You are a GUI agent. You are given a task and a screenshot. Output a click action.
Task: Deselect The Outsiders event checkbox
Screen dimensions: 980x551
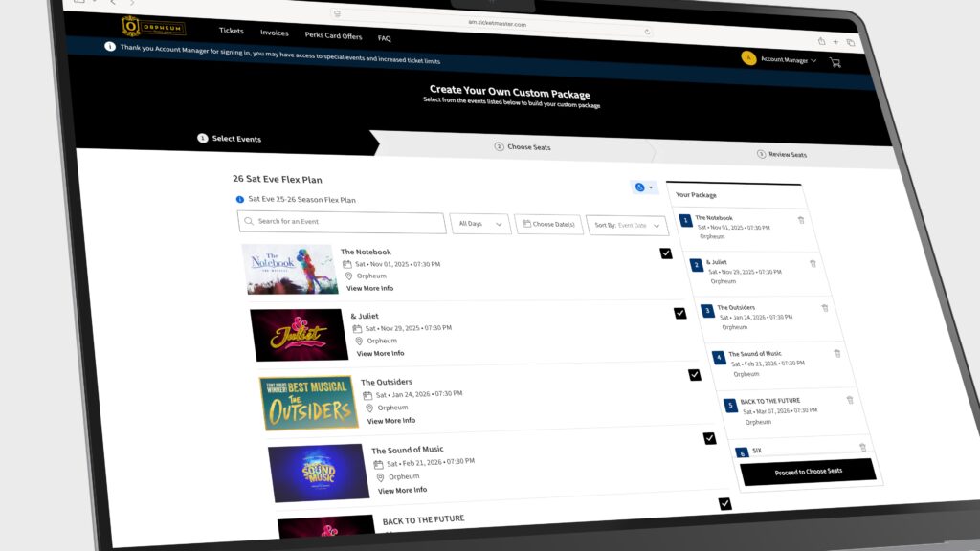point(695,375)
